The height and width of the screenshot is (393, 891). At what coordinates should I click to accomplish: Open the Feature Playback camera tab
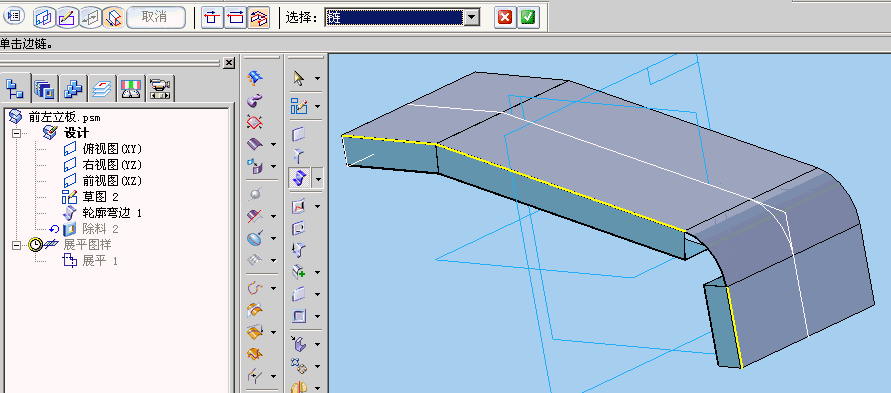(x=160, y=89)
